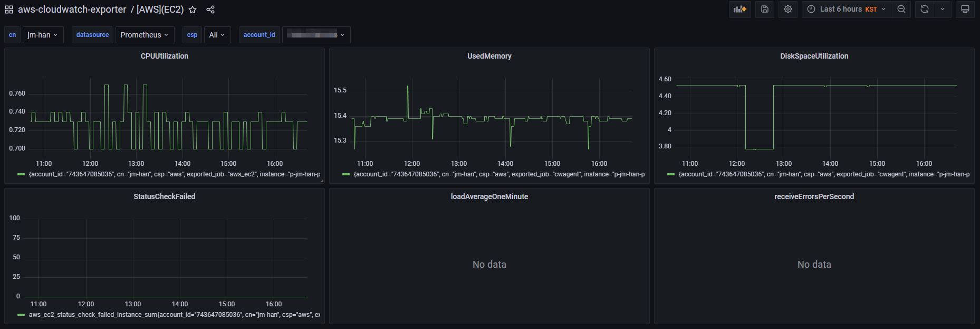
Task: Click the datasource variable label
Action: 92,35
